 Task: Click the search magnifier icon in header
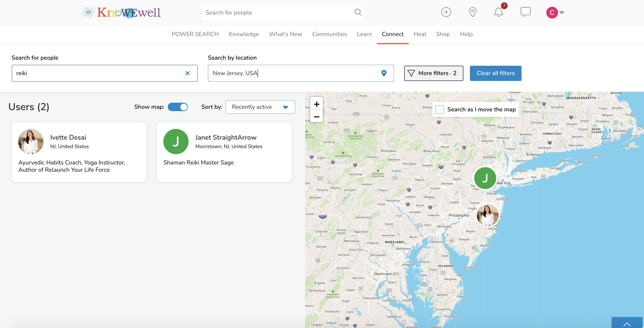tap(358, 13)
